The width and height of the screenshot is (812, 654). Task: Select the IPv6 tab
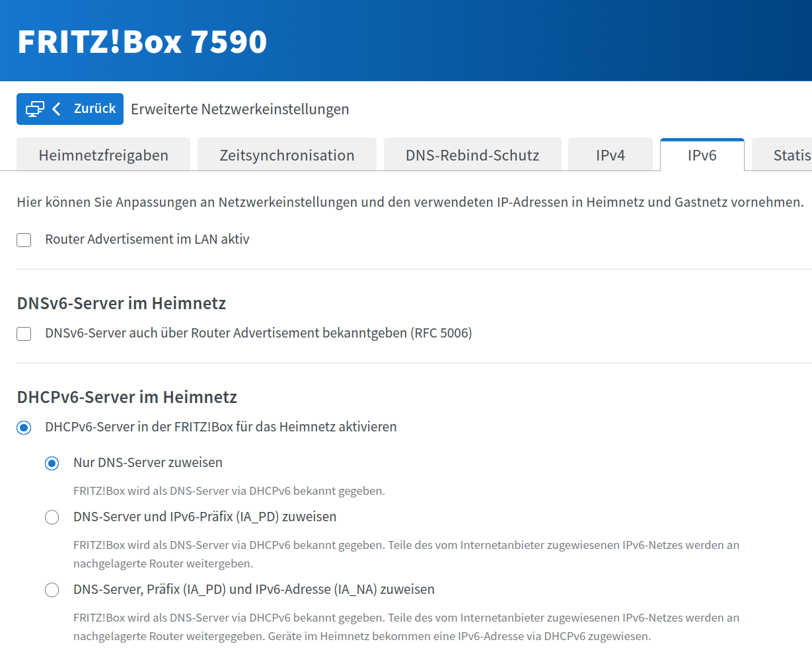pyautogui.click(x=702, y=155)
